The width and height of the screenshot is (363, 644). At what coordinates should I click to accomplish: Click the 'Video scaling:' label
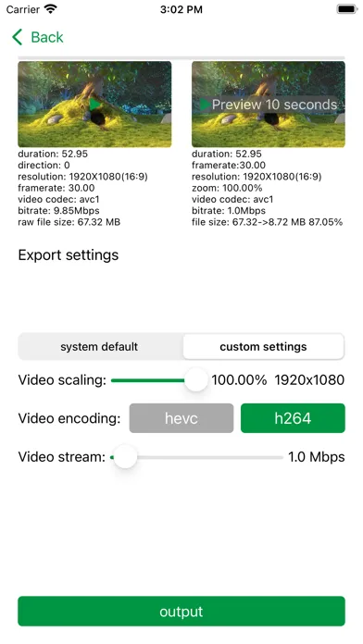(x=62, y=380)
